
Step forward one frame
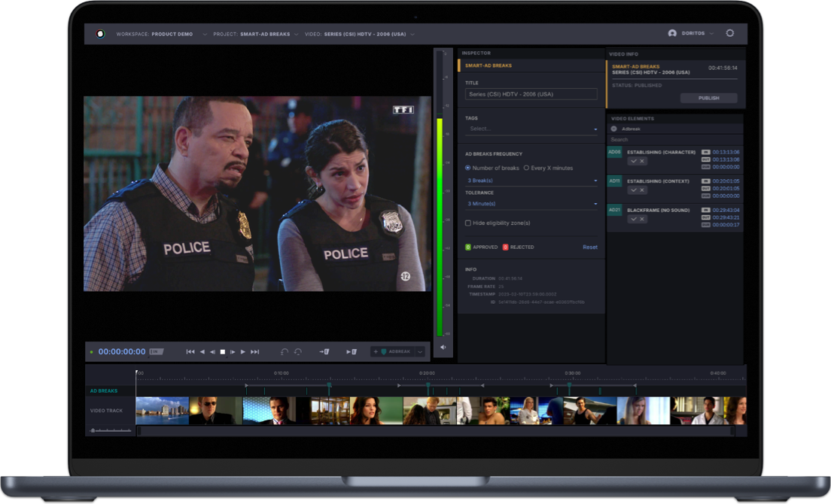tap(233, 352)
